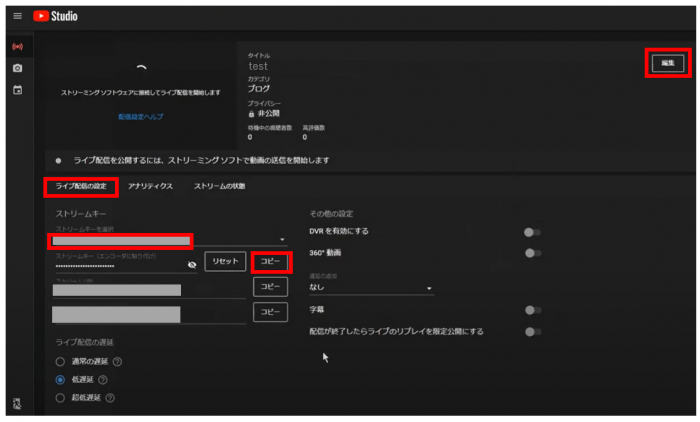Open the Webcam camera sidebar icon
Screen dimensions: 700x422
17,68
